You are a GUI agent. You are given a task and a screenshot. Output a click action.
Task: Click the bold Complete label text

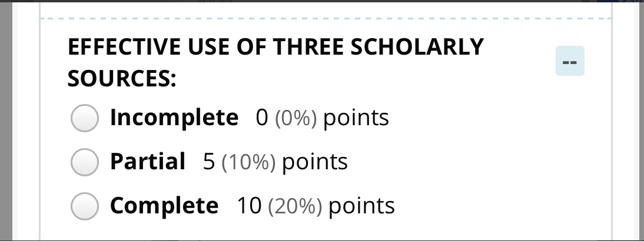point(164,206)
